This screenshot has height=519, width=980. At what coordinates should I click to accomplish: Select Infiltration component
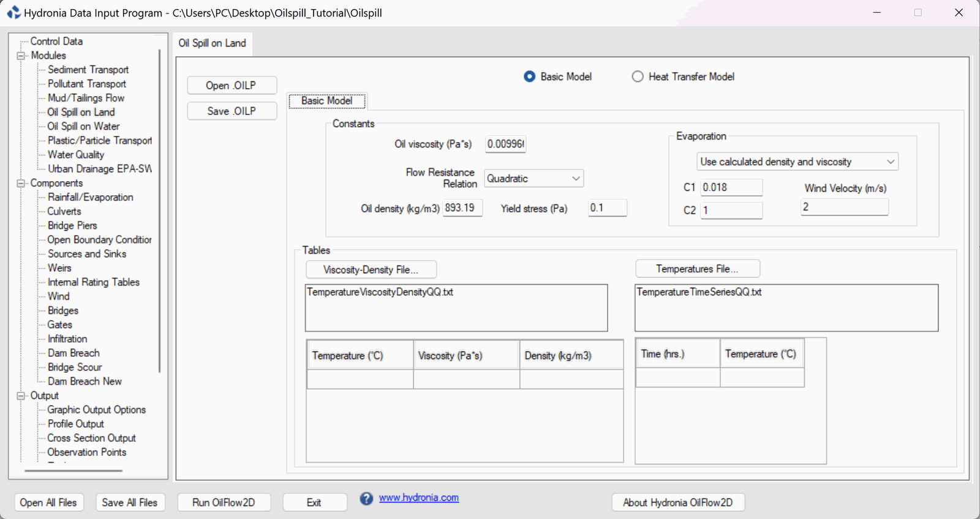[x=67, y=339]
